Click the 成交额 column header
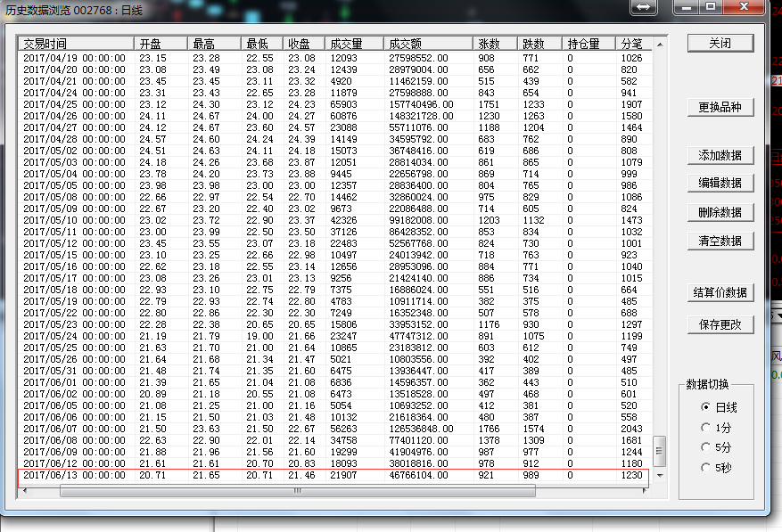 (428, 44)
